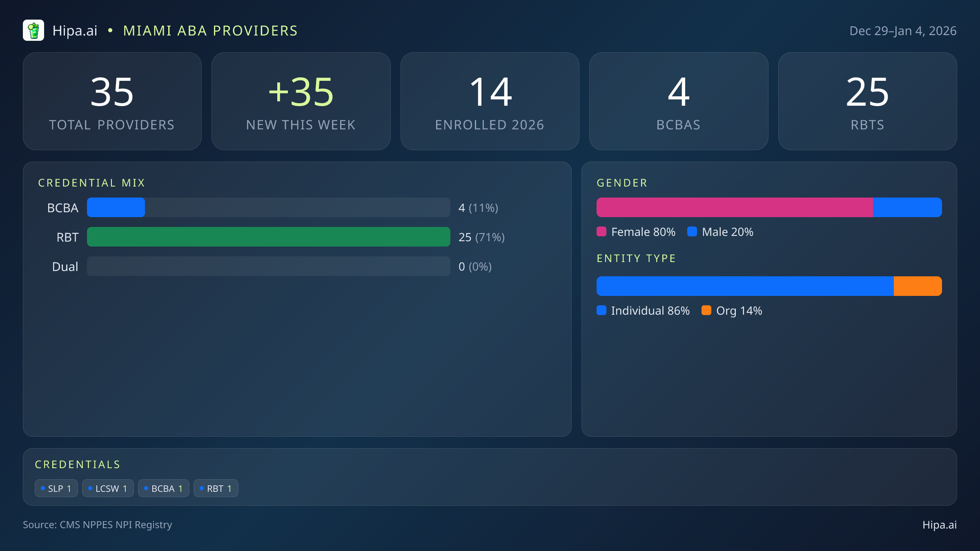
Task: Click the green RBT credential bar
Action: [268, 237]
